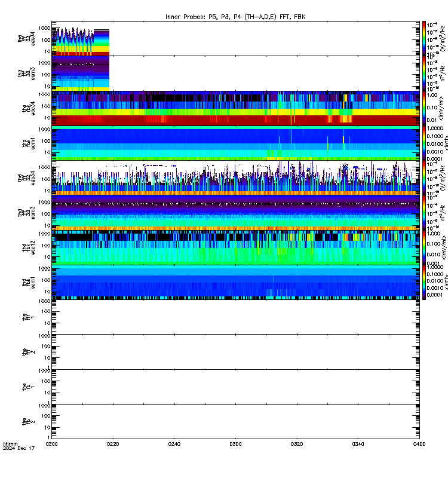Select the "0200" time tick label

tap(51, 444)
